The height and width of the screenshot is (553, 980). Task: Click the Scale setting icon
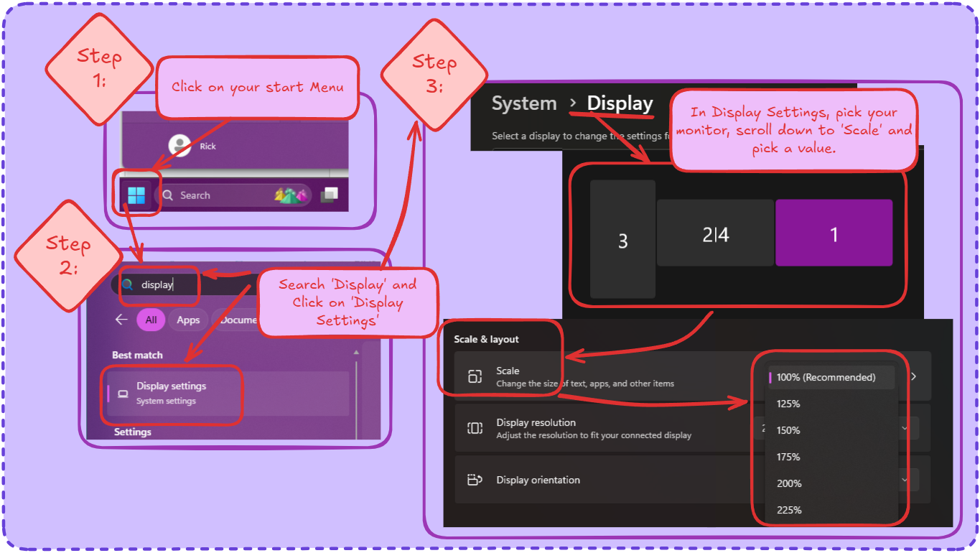pos(475,376)
